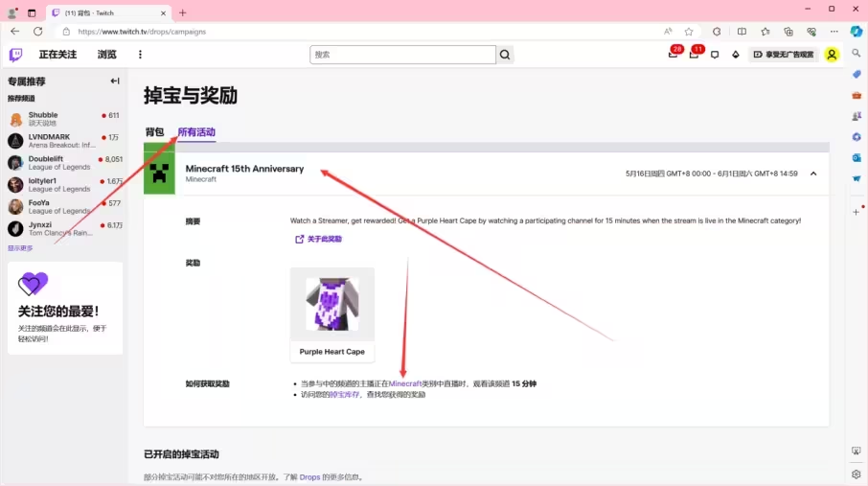Open LVNDMARK's recommended channel
The height and width of the screenshot is (486, 868).
(x=65, y=141)
